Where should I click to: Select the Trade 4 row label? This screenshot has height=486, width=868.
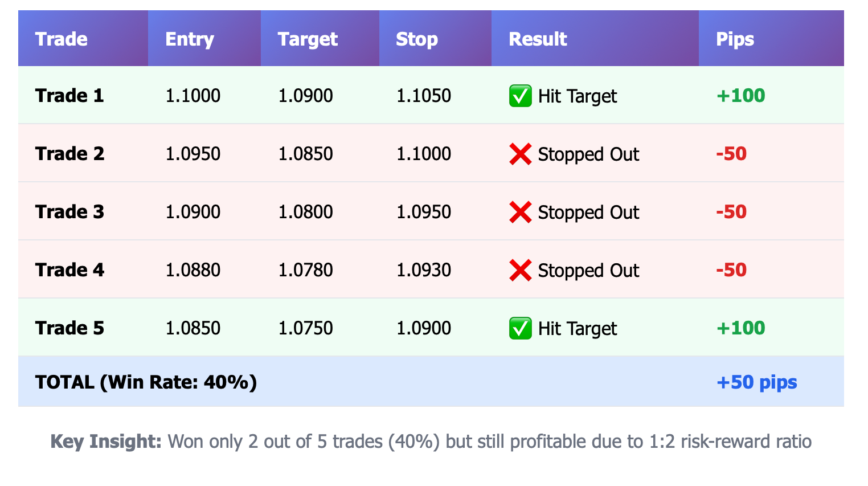click(x=69, y=270)
